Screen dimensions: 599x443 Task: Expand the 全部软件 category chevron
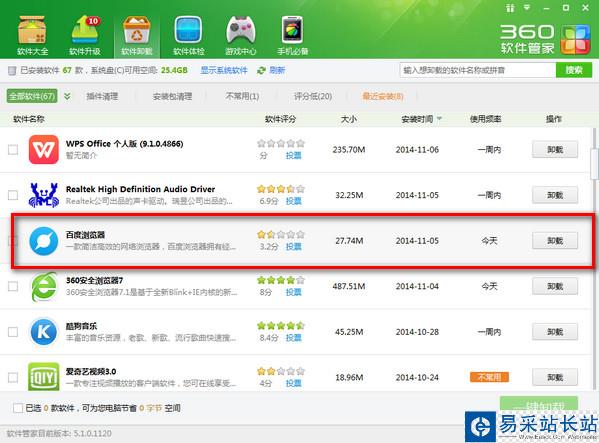[x=67, y=96]
